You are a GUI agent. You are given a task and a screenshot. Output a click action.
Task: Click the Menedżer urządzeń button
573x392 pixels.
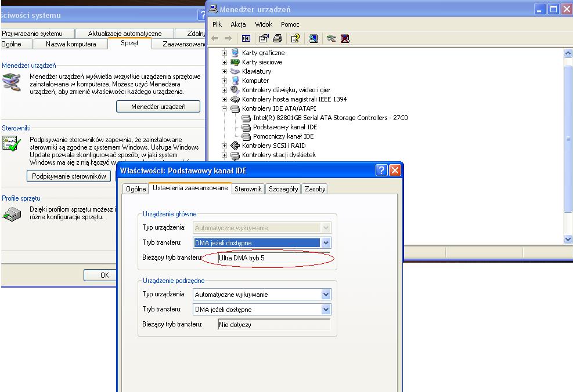(158, 107)
